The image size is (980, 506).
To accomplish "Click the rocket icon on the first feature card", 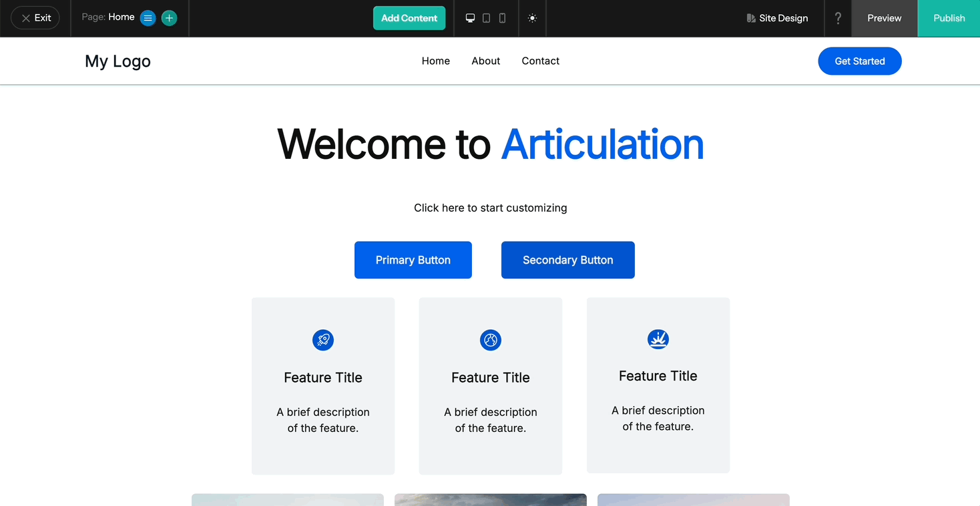I will 323,340.
